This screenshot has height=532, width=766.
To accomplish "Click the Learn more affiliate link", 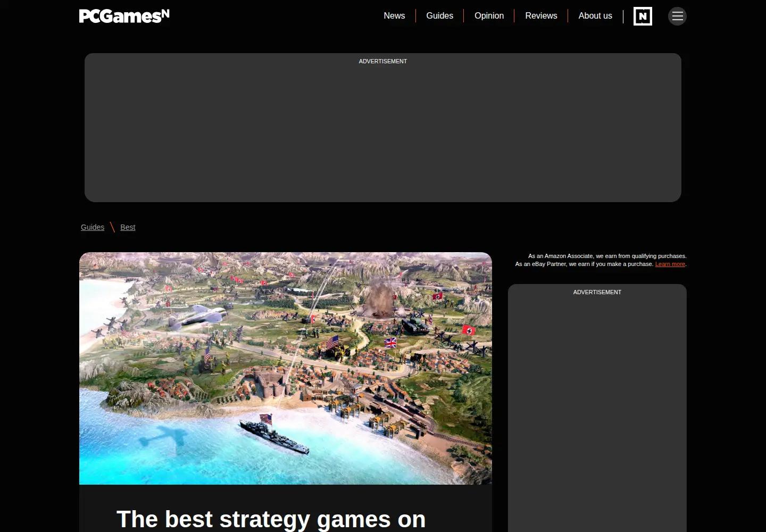I will (670, 264).
